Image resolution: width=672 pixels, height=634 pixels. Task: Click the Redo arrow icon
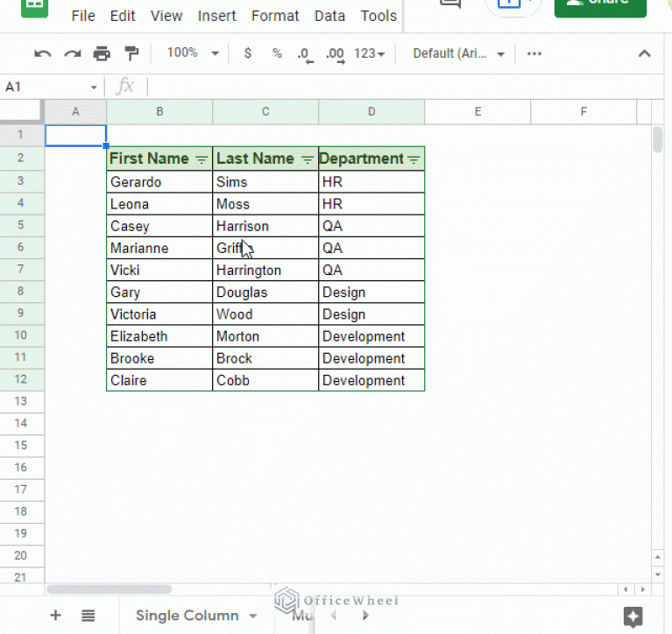point(73,54)
